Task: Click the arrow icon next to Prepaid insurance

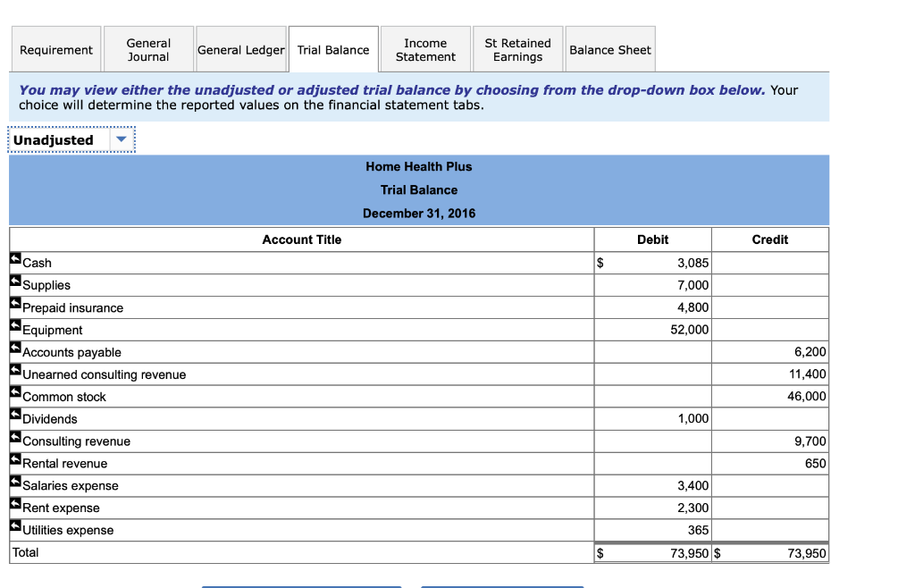Action: pos(14,302)
